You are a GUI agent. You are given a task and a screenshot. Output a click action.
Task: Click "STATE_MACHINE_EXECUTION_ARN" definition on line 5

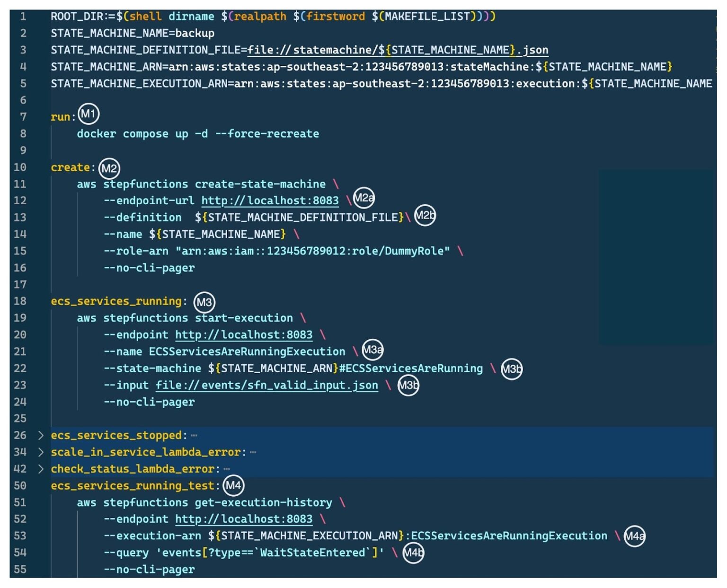tap(139, 84)
